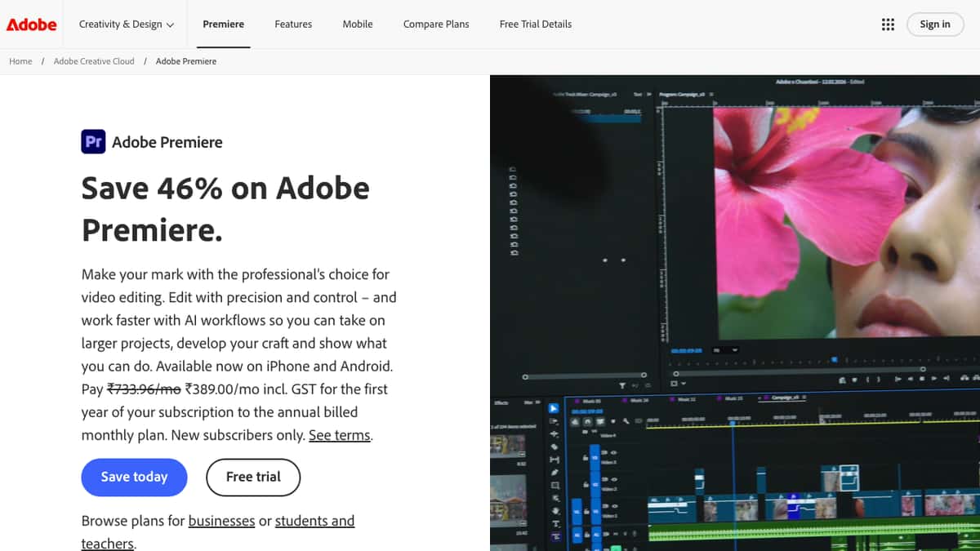The width and height of the screenshot is (980, 551).
Task: Click the flower video preview in Program monitor
Action: pos(847,223)
